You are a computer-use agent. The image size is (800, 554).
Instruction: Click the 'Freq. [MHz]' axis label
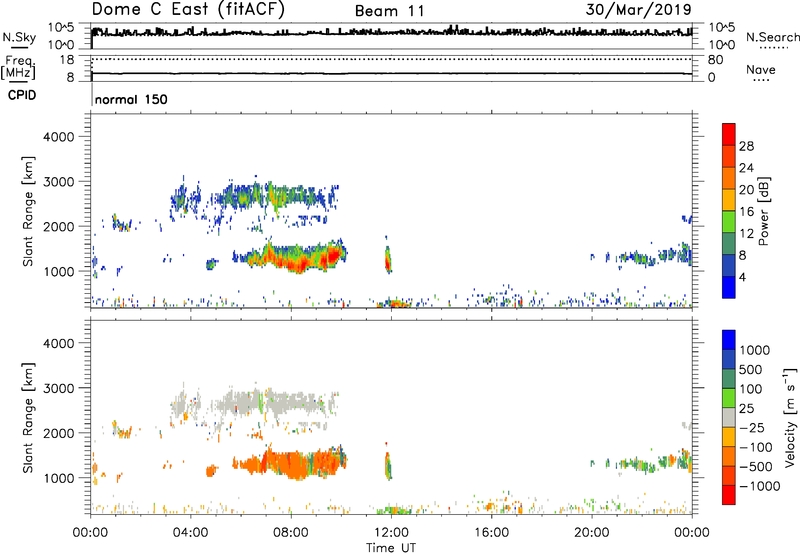click(x=18, y=68)
